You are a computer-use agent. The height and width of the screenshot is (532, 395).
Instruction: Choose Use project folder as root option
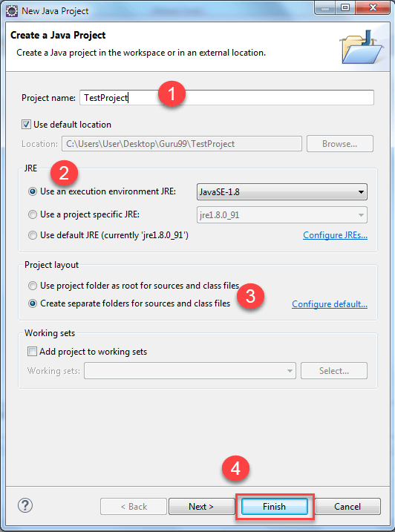point(33,286)
